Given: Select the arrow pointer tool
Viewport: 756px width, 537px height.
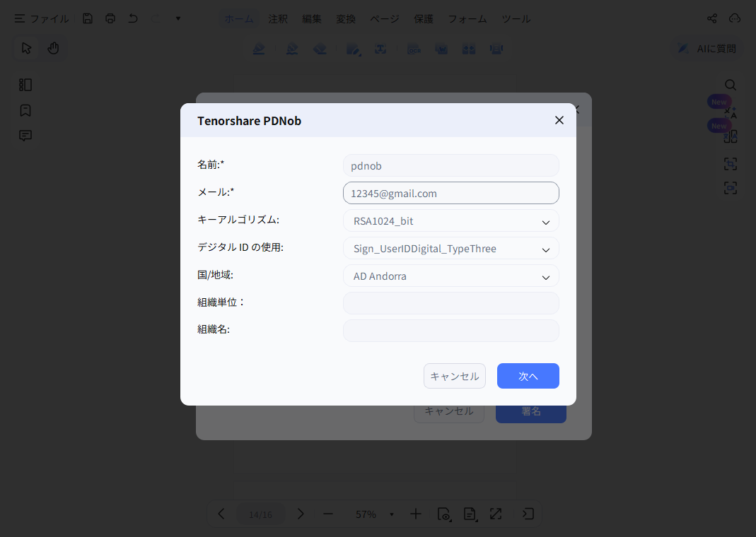Looking at the screenshot, I should pyautogui.click(x=26, y=48).
